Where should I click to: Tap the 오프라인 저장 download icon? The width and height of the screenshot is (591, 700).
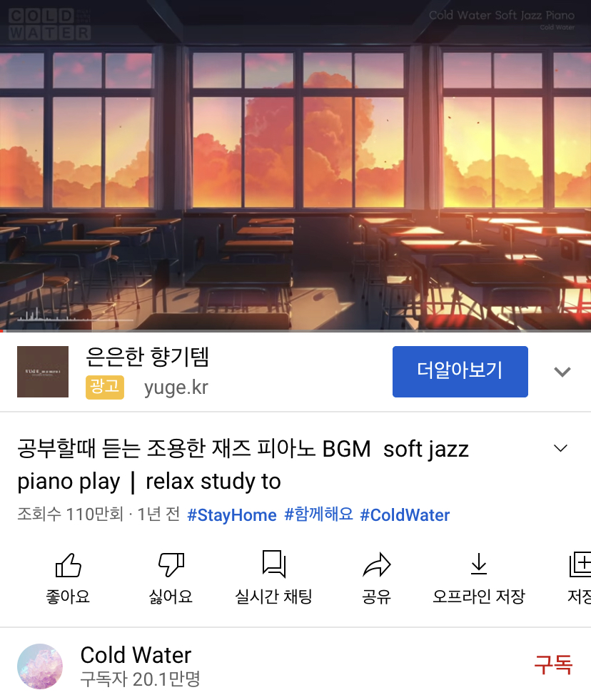click(479, 564)
